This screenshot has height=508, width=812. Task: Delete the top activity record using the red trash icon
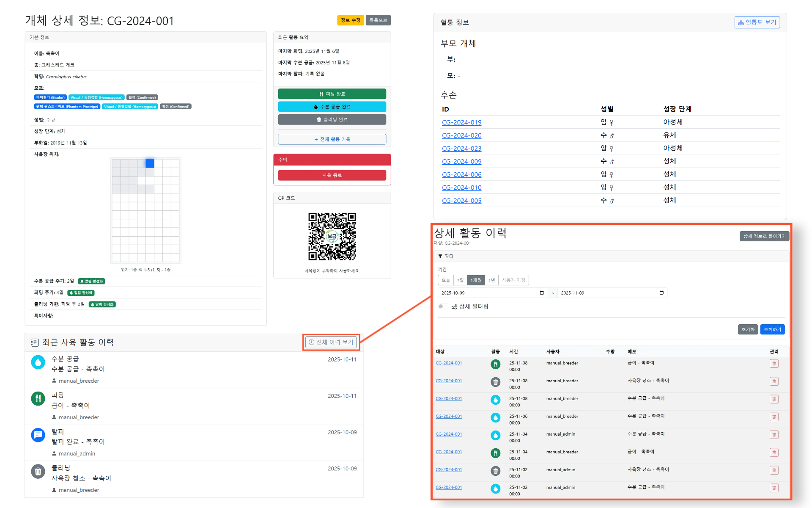(774, 363)
